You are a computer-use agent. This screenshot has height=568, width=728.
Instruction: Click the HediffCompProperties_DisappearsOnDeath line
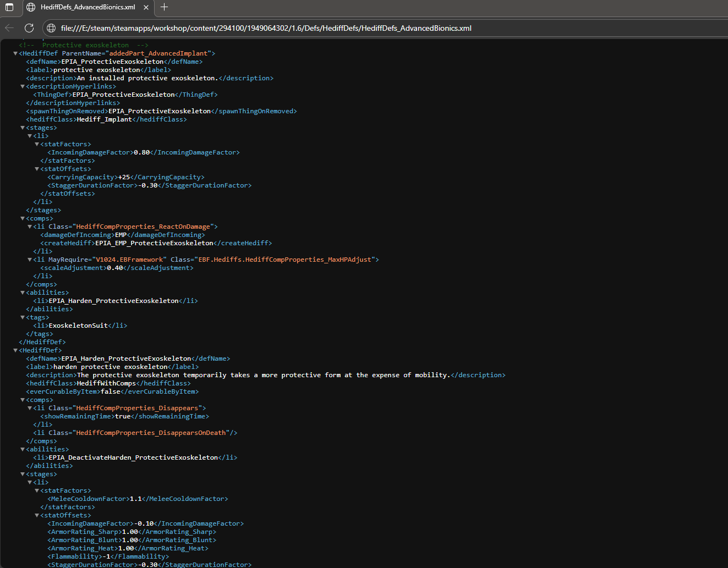click(x=135, y=433)
